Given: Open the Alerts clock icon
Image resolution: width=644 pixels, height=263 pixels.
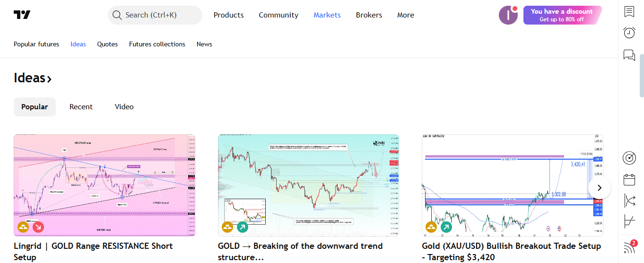Looking at the screenshot, I should tap(629, 33).
